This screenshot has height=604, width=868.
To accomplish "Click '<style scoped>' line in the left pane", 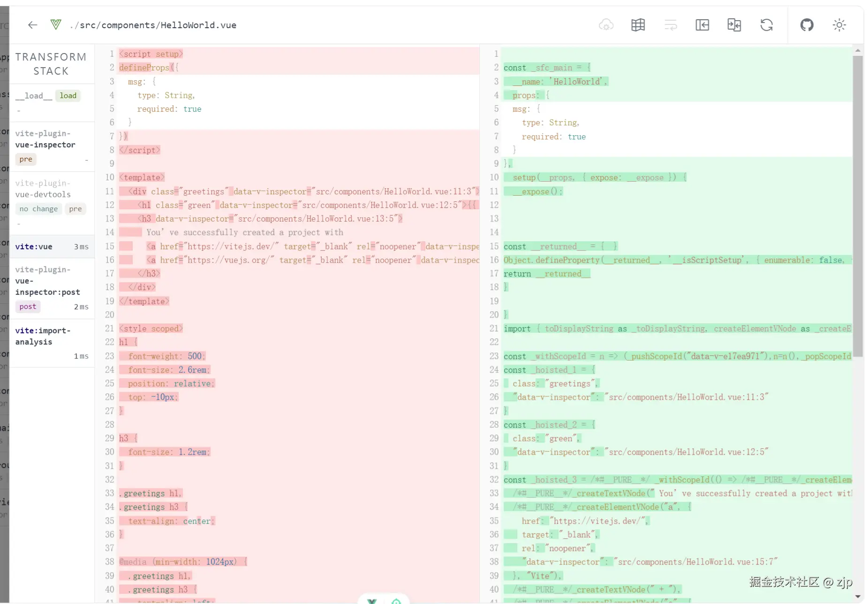I will pos(151,329).
